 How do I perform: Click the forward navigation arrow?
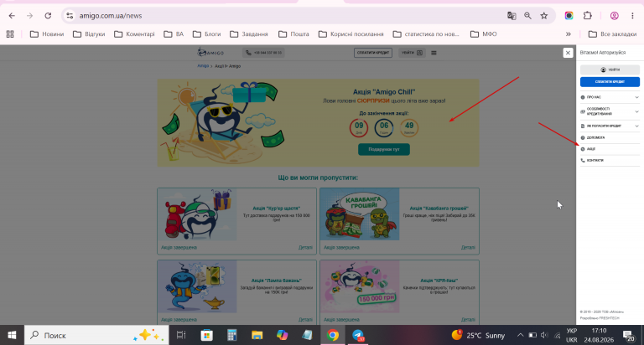29,16
